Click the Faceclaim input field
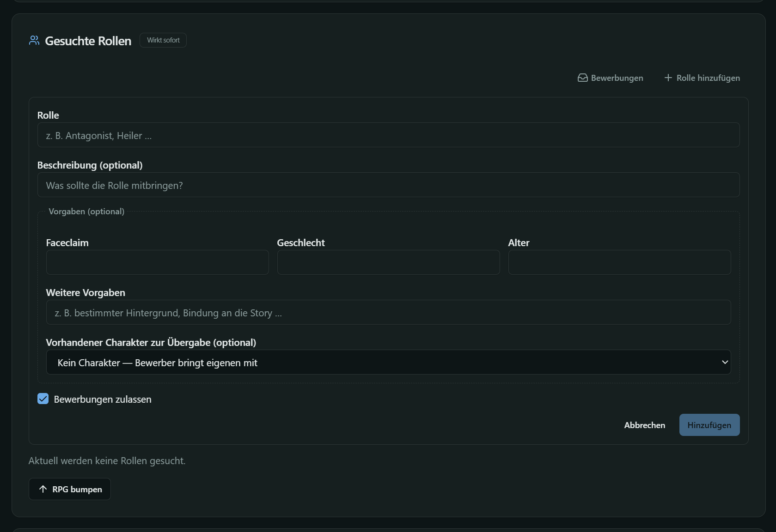776x532 pixels. coord(158,263)
